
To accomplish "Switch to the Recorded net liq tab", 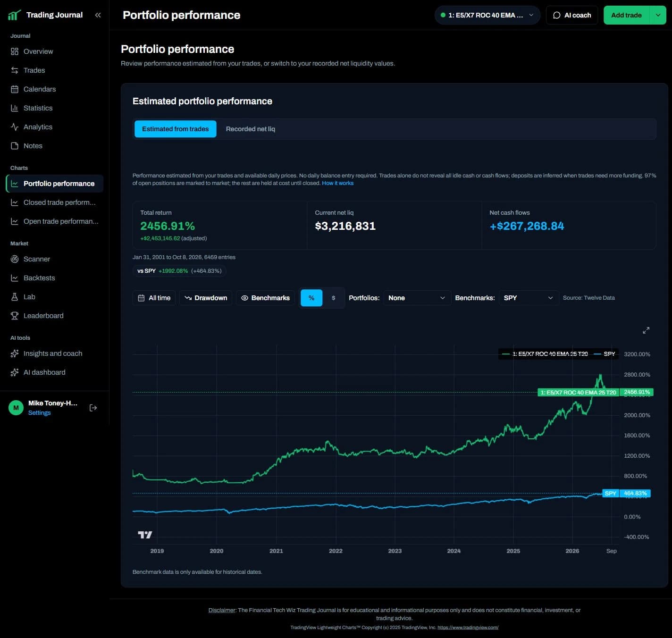I will click(251, 129).
